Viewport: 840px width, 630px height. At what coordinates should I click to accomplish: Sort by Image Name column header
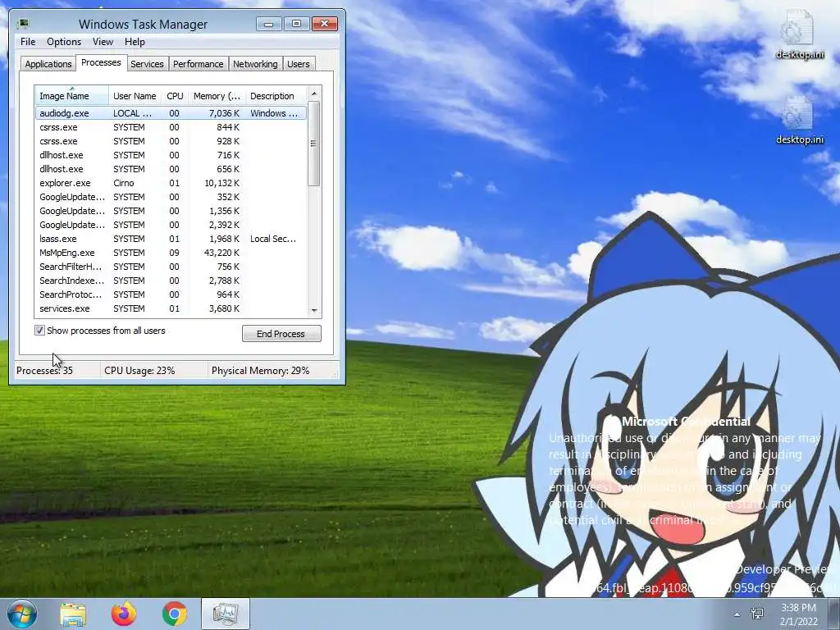tap(72, 96)
